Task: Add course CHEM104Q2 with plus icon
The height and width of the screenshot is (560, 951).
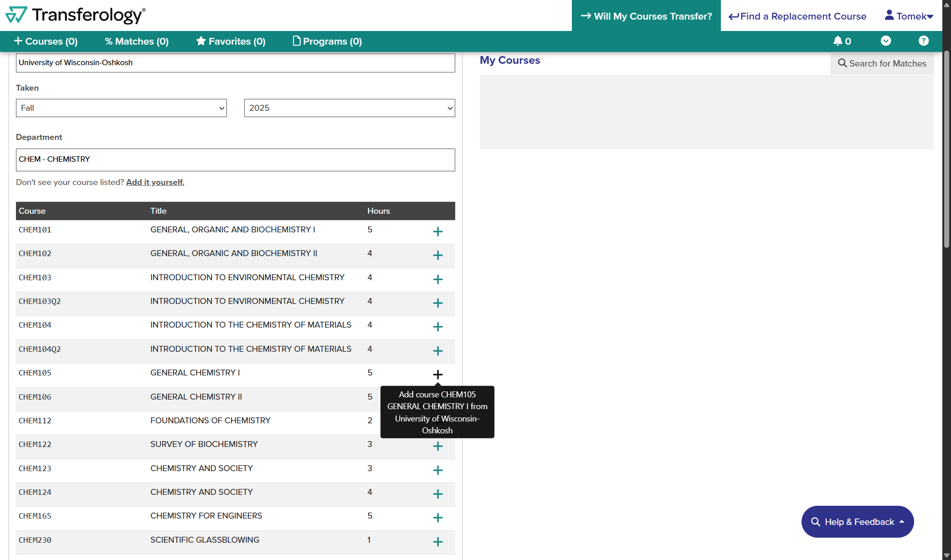Action: [437, 351]
